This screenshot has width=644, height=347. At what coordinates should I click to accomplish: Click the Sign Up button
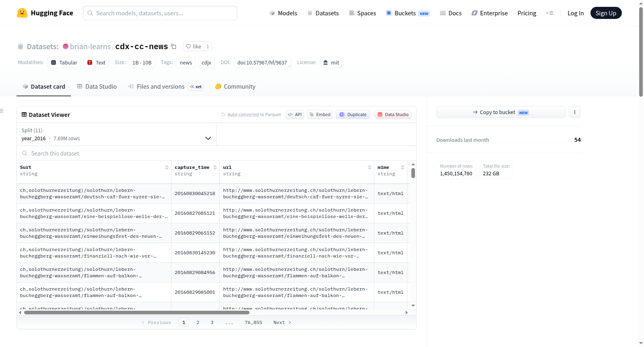606,13
